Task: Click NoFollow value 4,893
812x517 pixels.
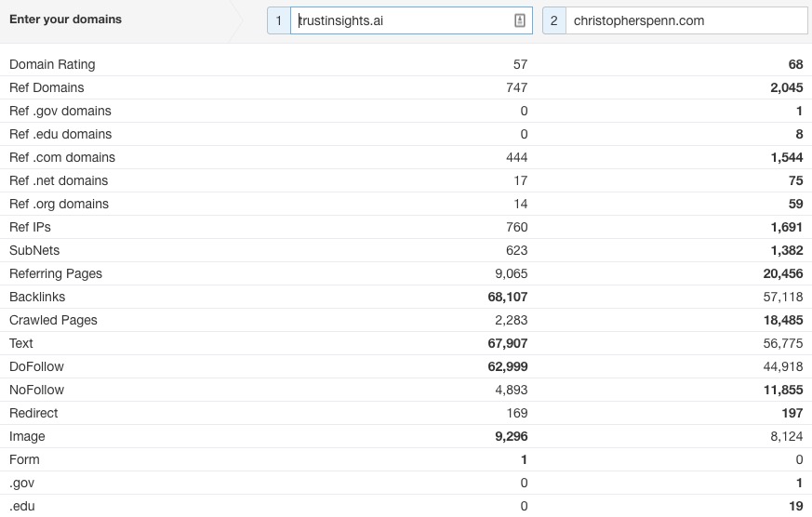Action: pos(512,391)
